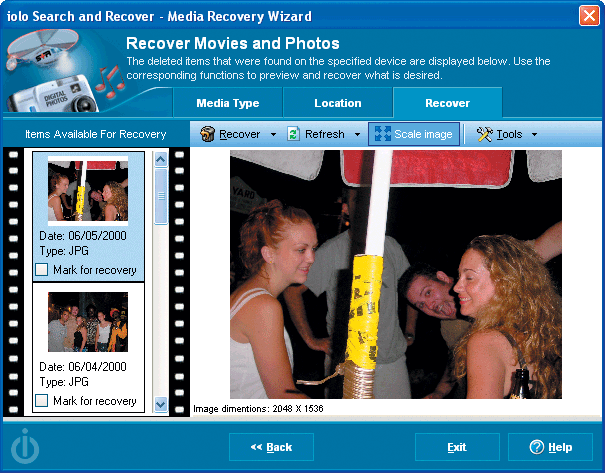The height and width of the screenshot is (473, 605).
Task: Click the Recover toolbar helmet icon
Action: [x=208, y=134]
